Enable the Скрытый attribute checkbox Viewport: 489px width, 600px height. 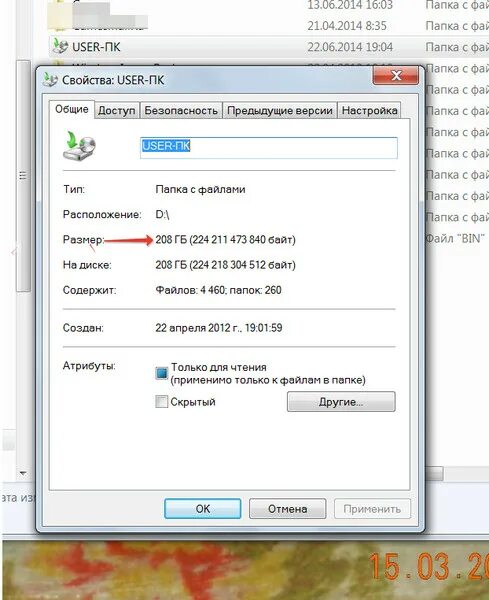click(x=161, y=401)
